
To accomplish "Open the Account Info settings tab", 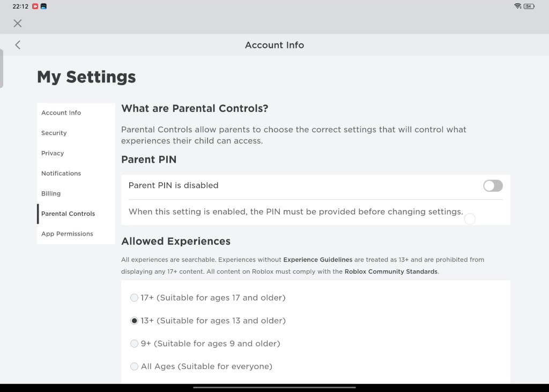I will click(61, 113).
